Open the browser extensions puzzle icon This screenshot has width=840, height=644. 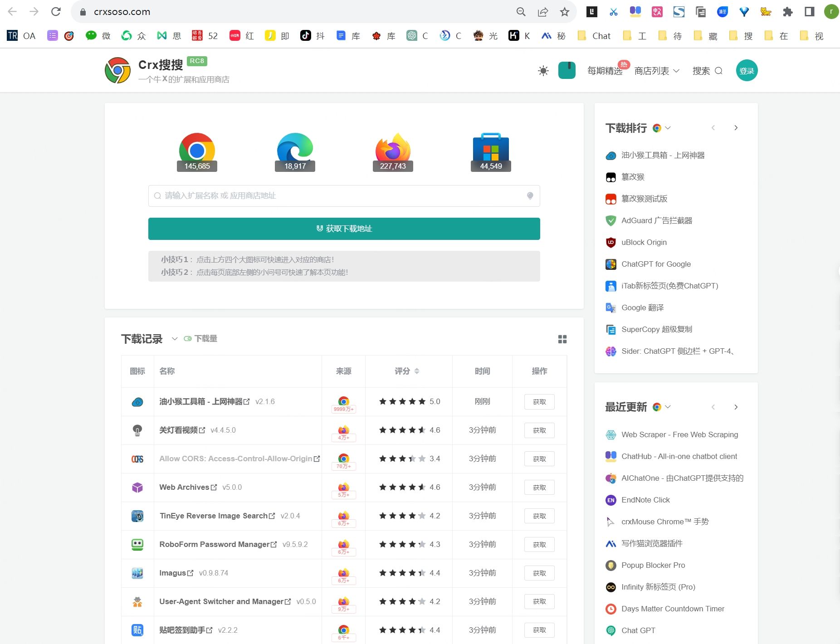click(788, 12)
